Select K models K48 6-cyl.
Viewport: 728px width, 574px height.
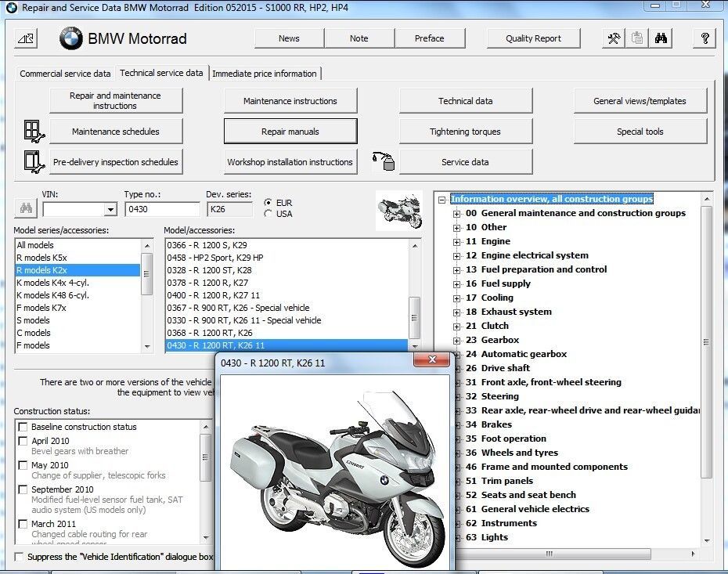click(77, 295)
